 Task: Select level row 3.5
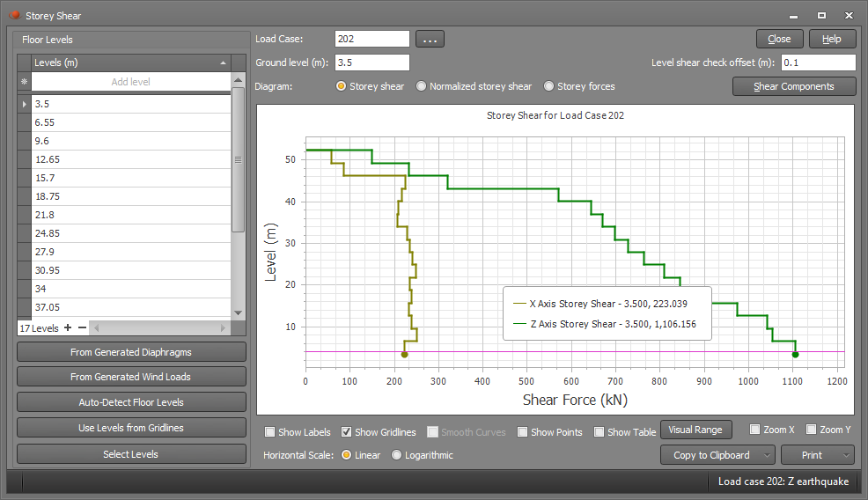pos(130,104)
